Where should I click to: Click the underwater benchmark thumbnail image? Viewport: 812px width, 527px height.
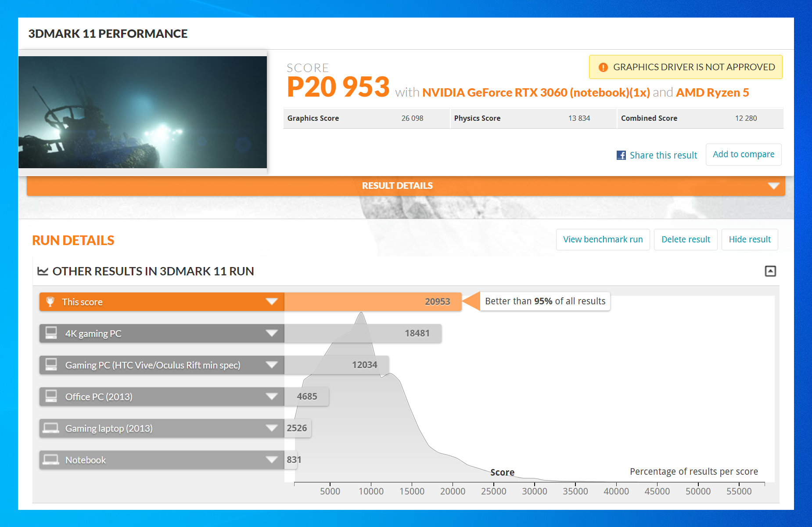143,112
